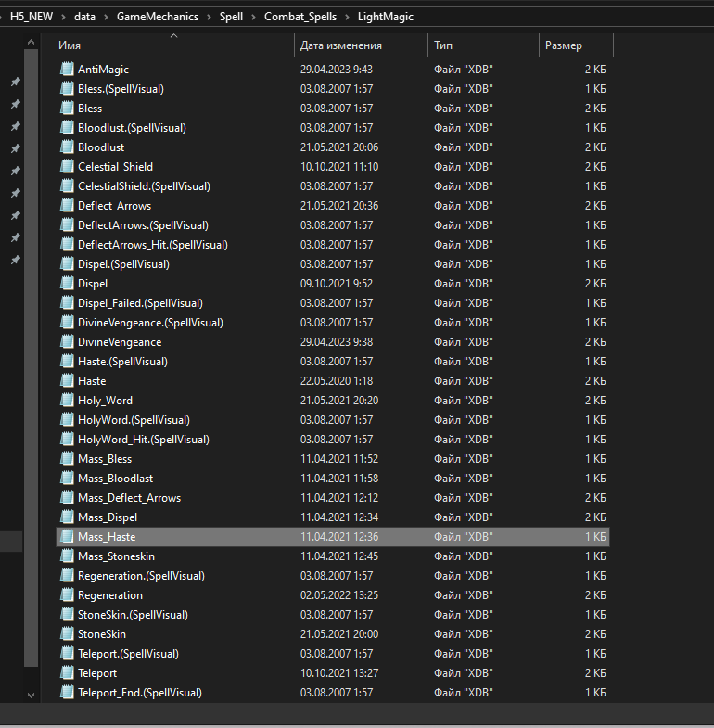This screenshot has width=714, height=728.
Task: Go to Spell folder in breadcrumb
Action: tap(231, 17)
